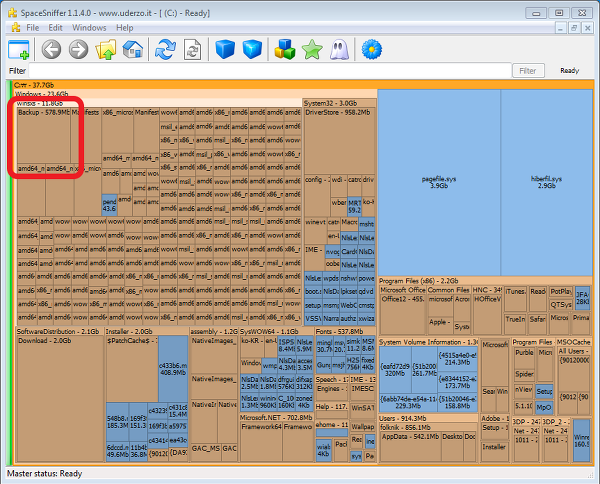Click the Filter button

[x=528, y=70]
